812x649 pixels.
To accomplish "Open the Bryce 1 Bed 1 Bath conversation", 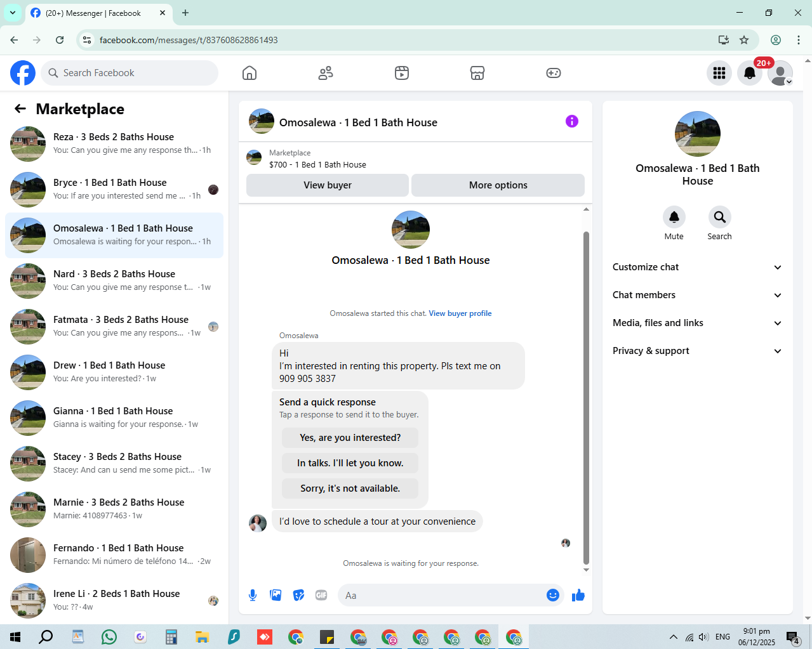I will pos(114,190).
